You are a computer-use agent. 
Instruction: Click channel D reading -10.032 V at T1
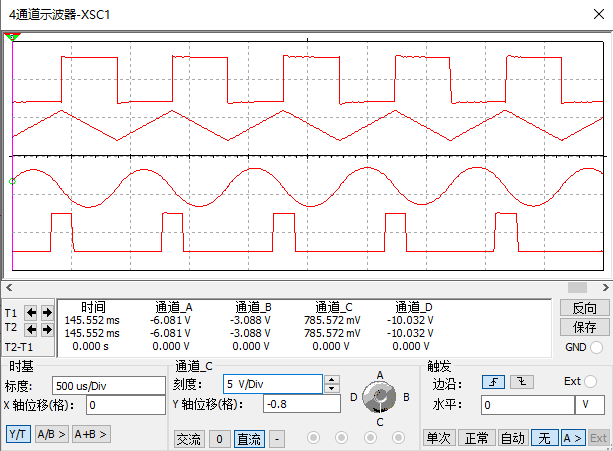pyautogui.click(x=410, y=320)
